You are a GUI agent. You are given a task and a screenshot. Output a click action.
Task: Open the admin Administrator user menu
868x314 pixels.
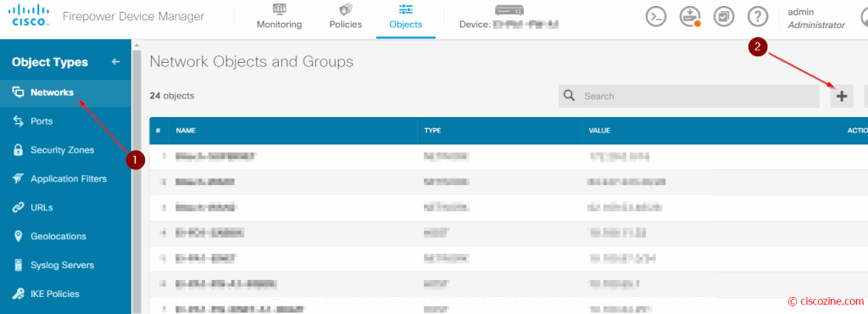click(816, 19)
